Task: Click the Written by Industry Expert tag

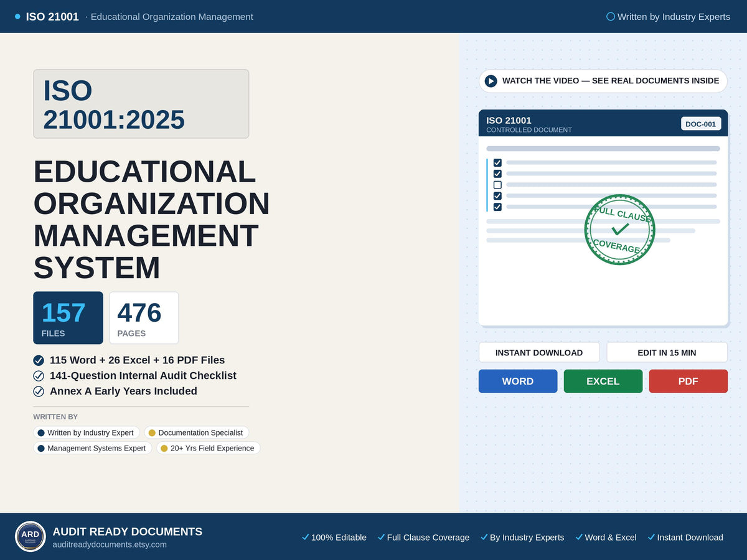Action: 87,432
